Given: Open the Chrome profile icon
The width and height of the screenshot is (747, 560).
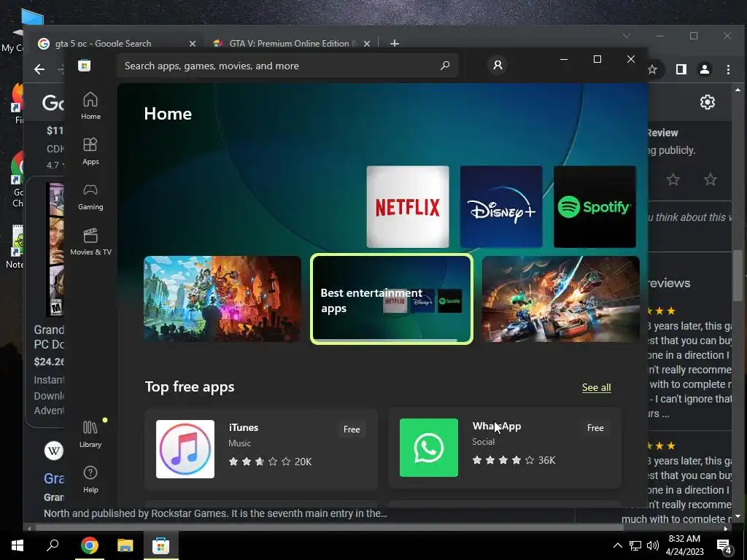Looking at the screenshot, I should [x=705, y=69].
